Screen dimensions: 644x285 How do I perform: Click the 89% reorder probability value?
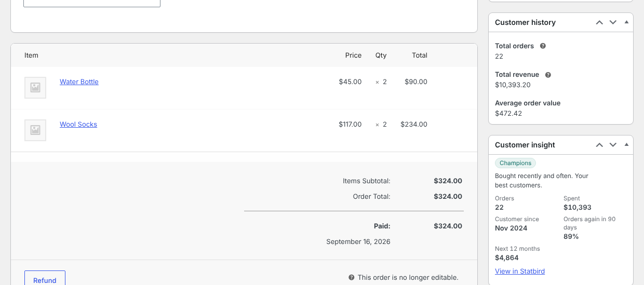(571, 237)
